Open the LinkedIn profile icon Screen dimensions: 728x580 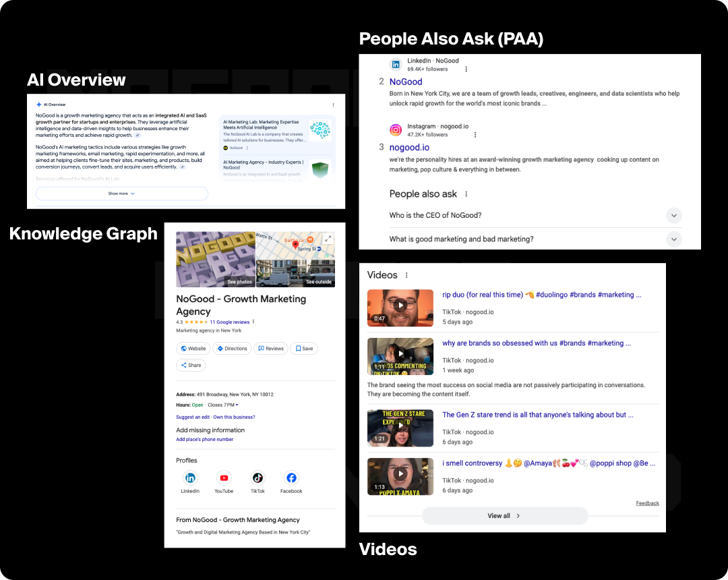pyautogui.click(x=190, y=478)
